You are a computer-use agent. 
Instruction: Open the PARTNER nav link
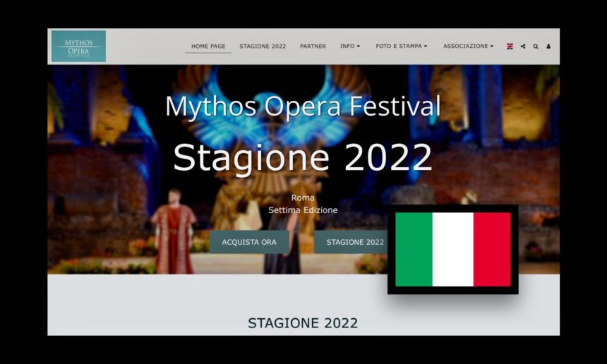[313, 46]
